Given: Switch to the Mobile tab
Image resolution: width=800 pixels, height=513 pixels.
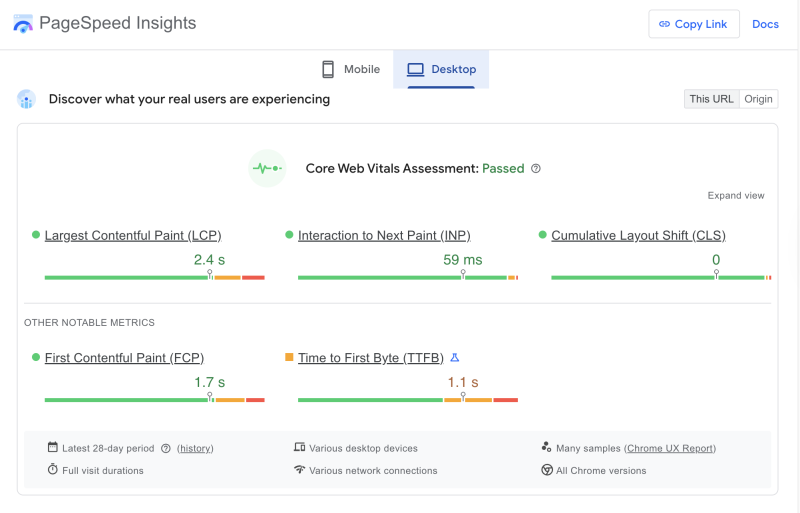Looking at the screenshot, I should coord(350,70).
